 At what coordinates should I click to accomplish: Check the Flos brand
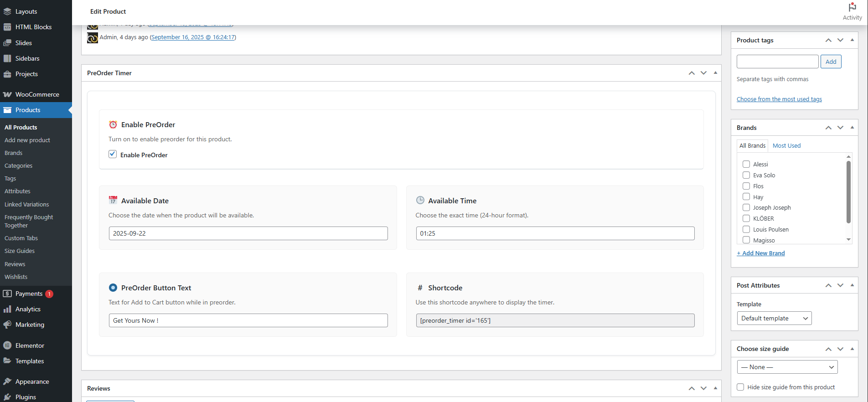pyautogui.click(x=746, y=186)
